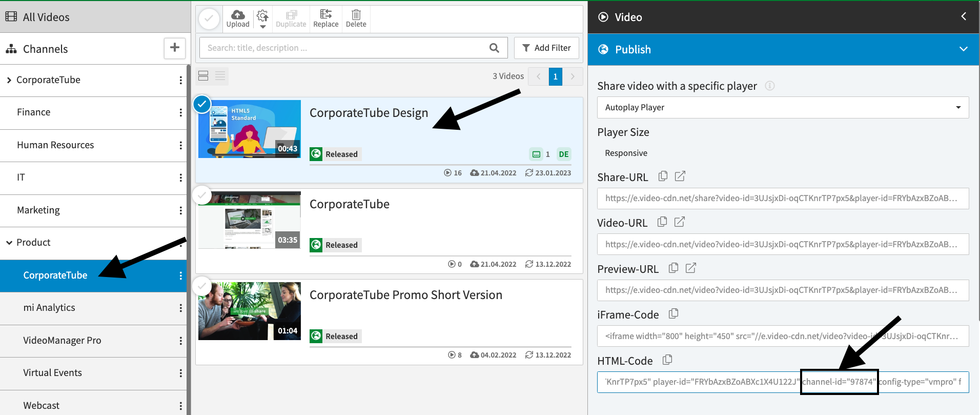Open the Share-URL in new tab
This screenshot has height=415, width=980.
tap(680, 176)
